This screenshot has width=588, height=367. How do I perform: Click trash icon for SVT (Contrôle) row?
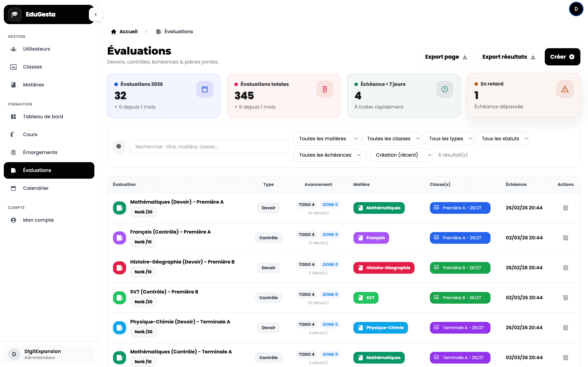point(565,298)
